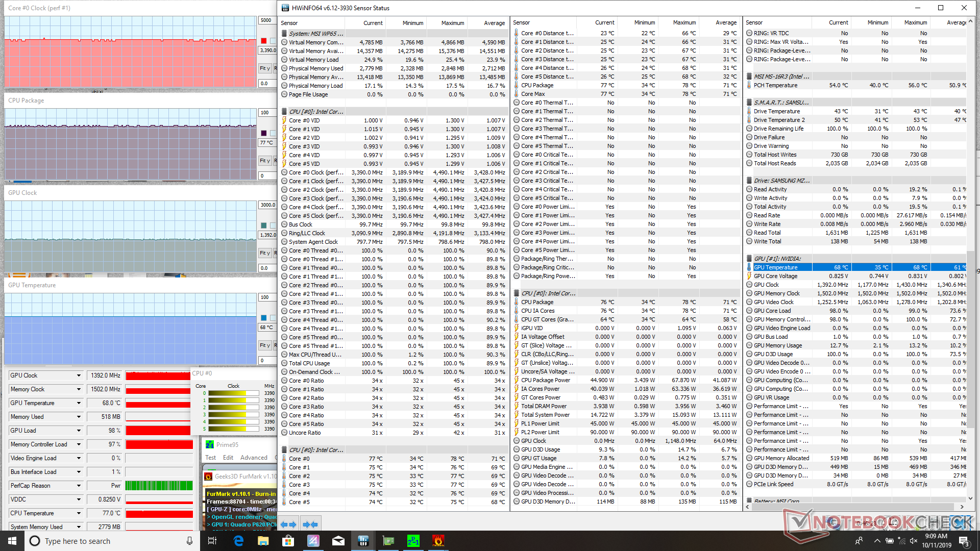This screenshot has height=551, width=980.
Task: Click the expand columns arrows button in HWiNFO
Action: (288, 524)
